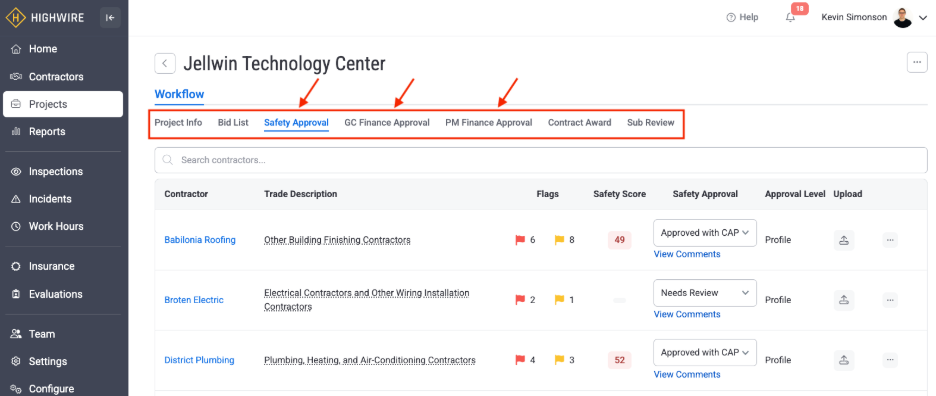
Task: Click the red flag for Broten Electric
Action: pos(520,300)
